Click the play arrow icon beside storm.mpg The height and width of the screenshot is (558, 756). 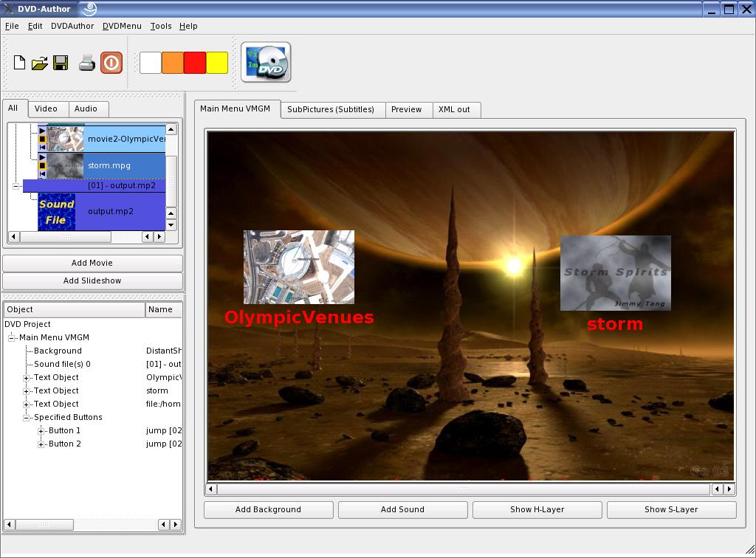(42, 157)
